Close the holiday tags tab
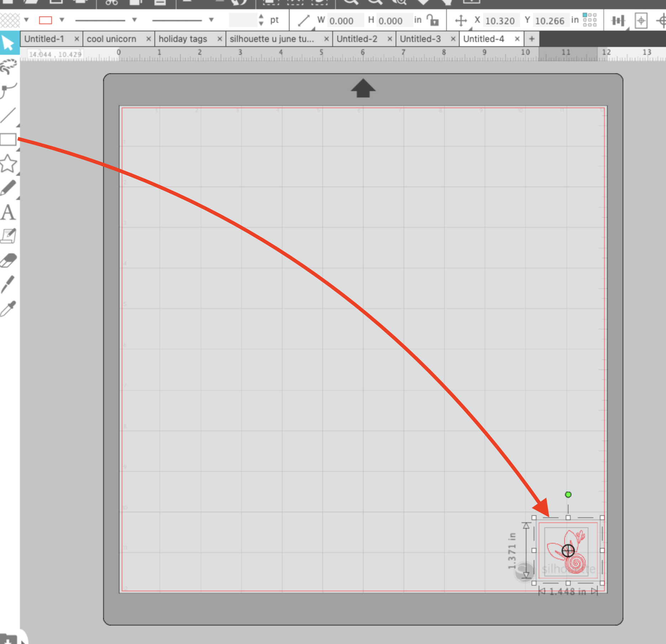 coord(220,39)
